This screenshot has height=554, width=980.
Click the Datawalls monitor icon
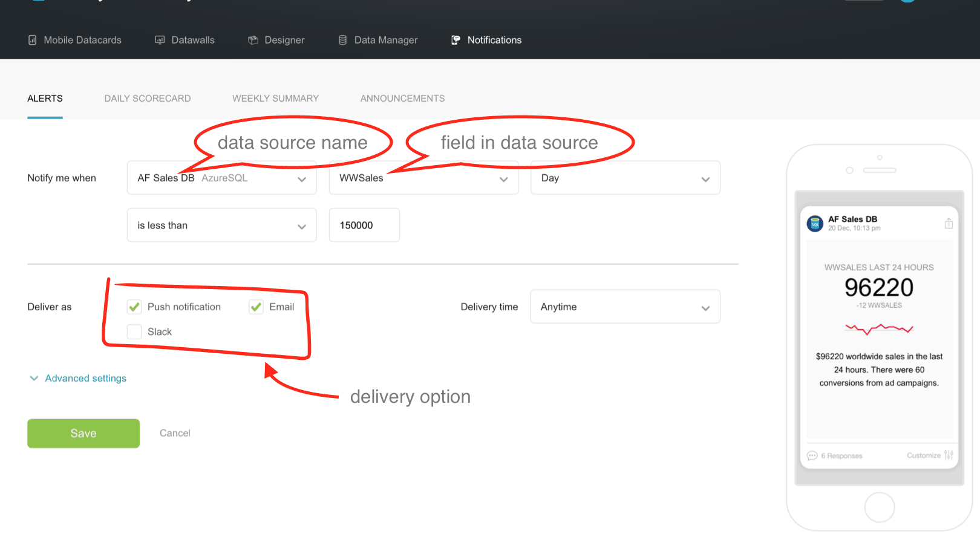pyautogui.click(x=160, y=40)
